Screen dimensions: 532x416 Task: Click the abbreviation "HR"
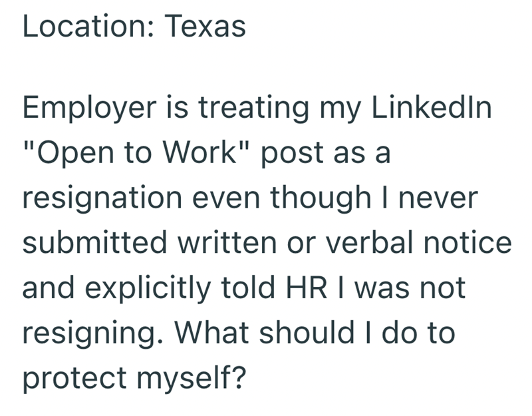(307, 288)
